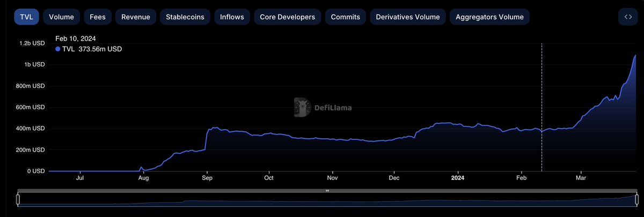The height and width of the screenshot is (217, 644).
Task: Click the range slider top drag bar
Action: click(x=327, y=190)
